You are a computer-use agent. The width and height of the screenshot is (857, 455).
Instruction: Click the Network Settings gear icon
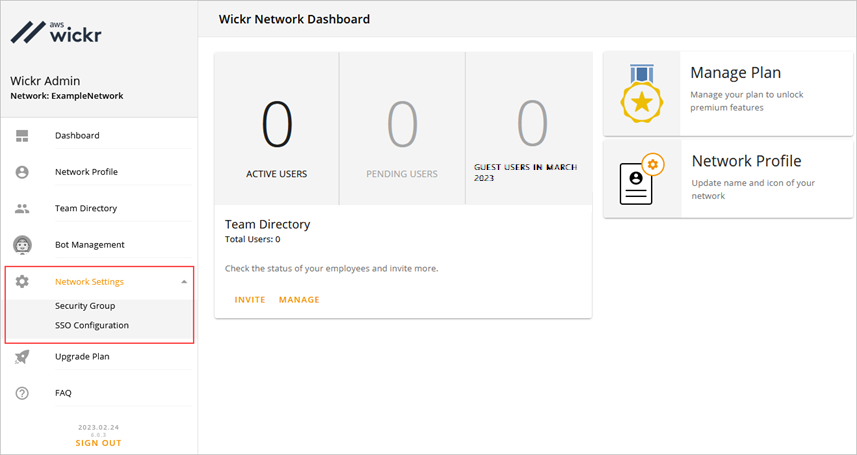[22, 282]
